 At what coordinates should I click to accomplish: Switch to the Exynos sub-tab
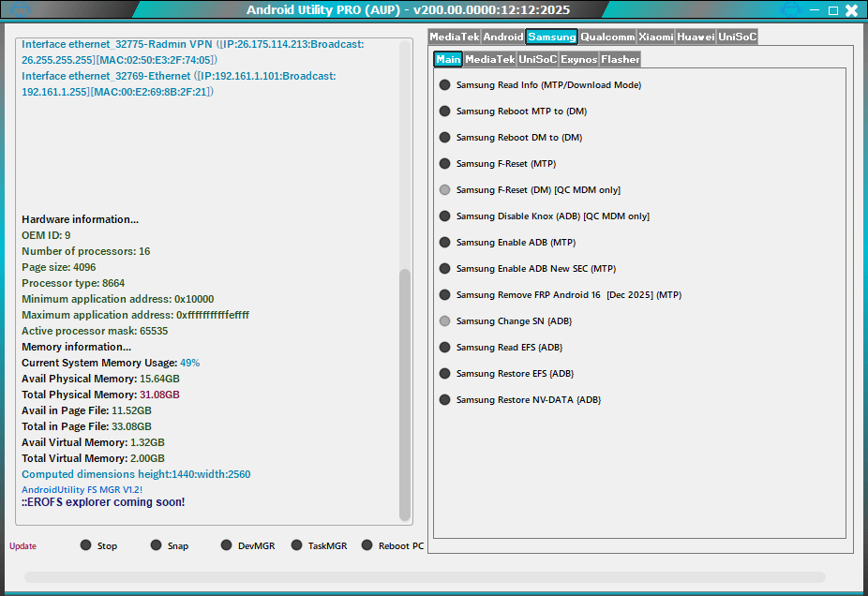[579, 58]
